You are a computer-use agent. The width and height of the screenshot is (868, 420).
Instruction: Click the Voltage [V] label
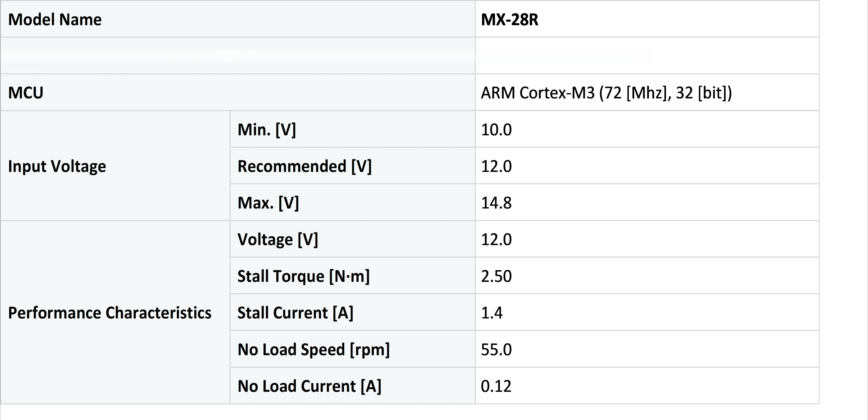[x=277, y=240]
